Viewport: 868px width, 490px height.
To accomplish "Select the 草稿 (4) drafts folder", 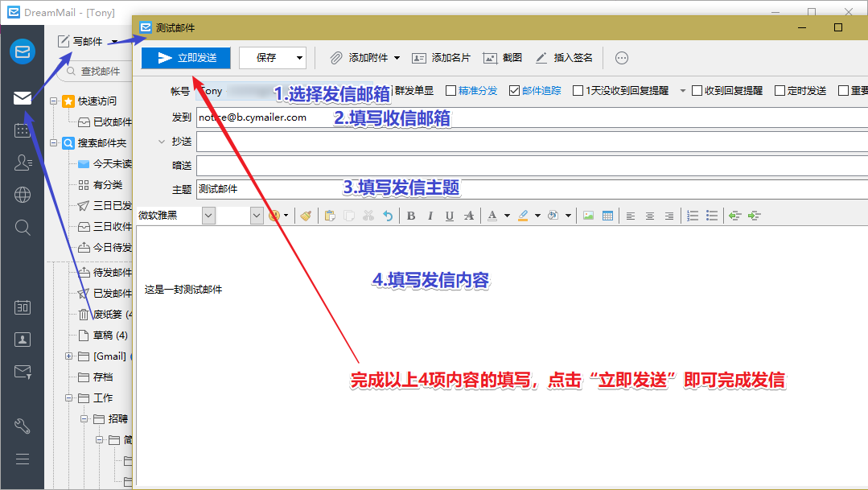I will 104,335.
